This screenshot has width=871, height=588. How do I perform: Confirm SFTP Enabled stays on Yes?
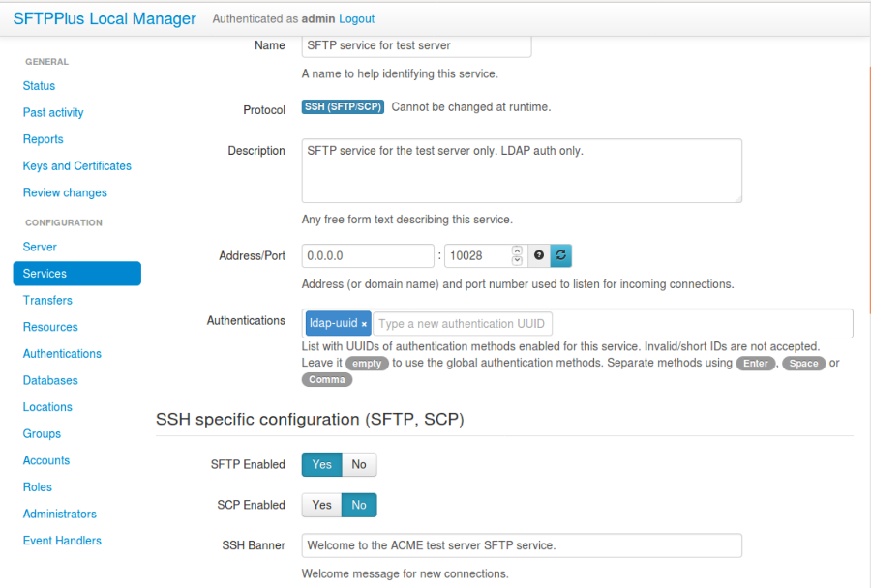tap(321, 464)
